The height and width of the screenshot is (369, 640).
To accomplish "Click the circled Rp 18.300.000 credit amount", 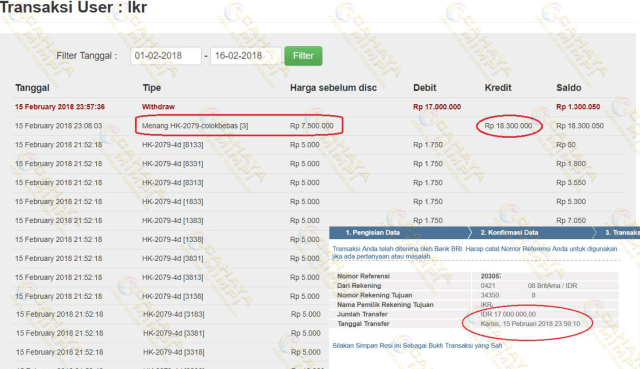I will click(508, 126).
